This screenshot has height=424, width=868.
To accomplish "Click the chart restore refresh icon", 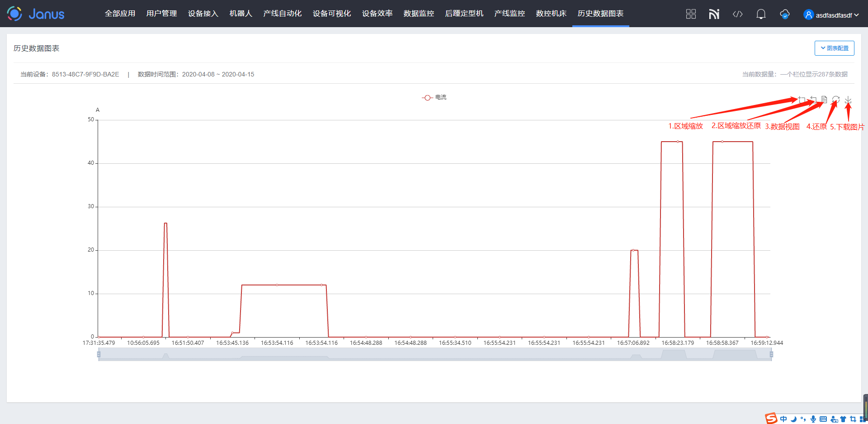I will click(x=836, y=100).
